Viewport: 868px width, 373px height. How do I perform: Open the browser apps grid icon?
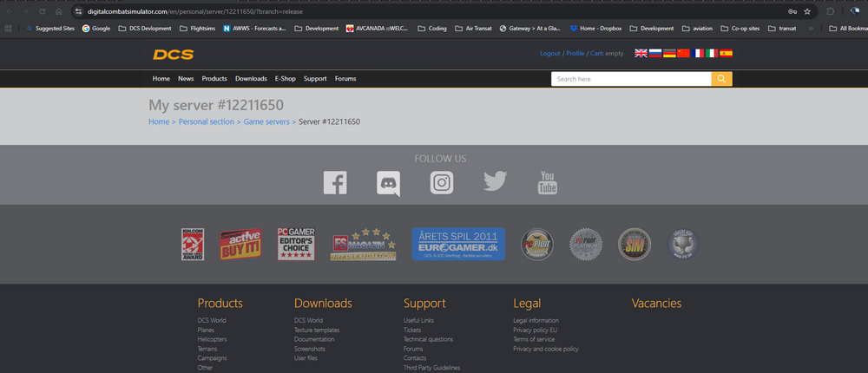point(8,29)
